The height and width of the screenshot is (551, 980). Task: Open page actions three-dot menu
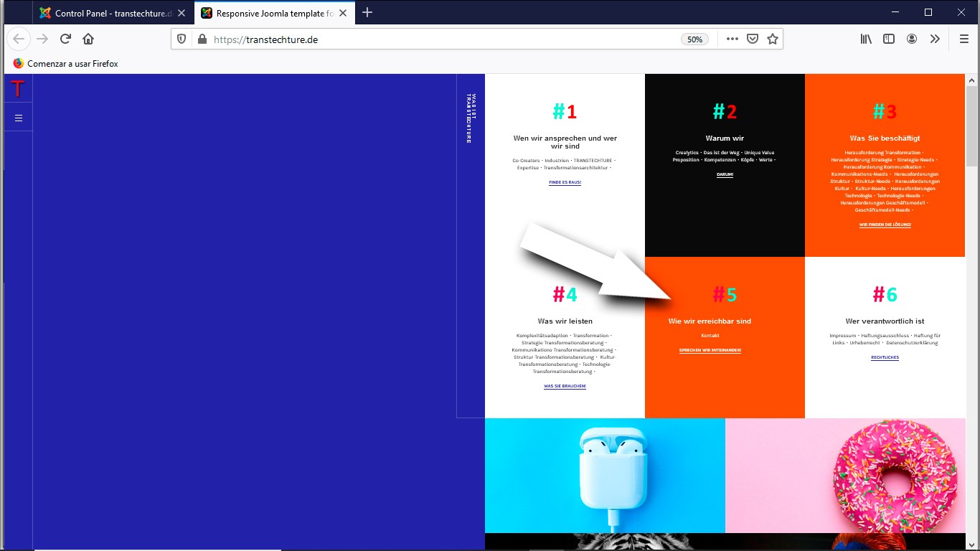pos(732,39)
